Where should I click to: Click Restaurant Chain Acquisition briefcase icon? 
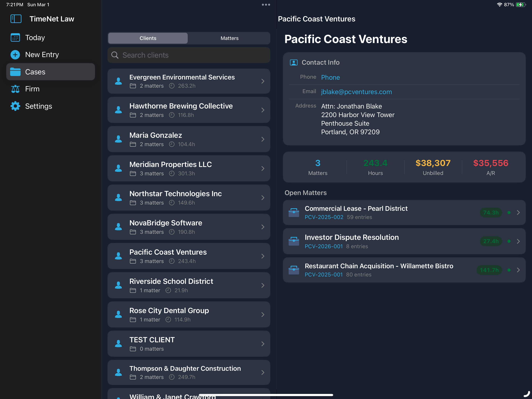click(294, 270)
